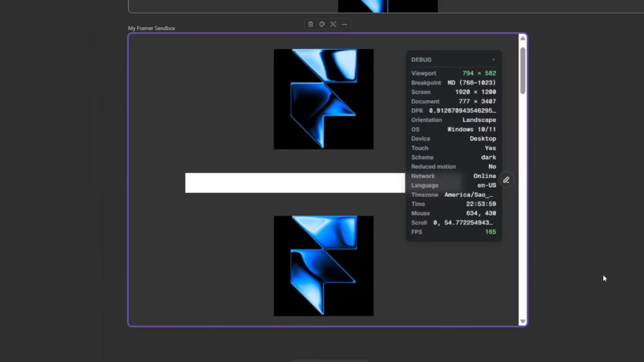
Task: Click the scroll value starting with "0, 54.77"
Action: point(463,223)
